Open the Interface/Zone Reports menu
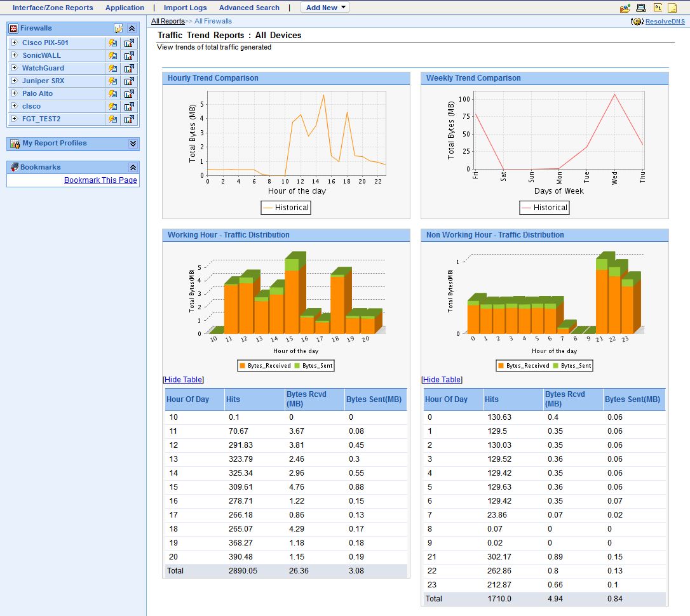Image resolution: width=690 pixels, height=616 pixels. tap(53, 8)
